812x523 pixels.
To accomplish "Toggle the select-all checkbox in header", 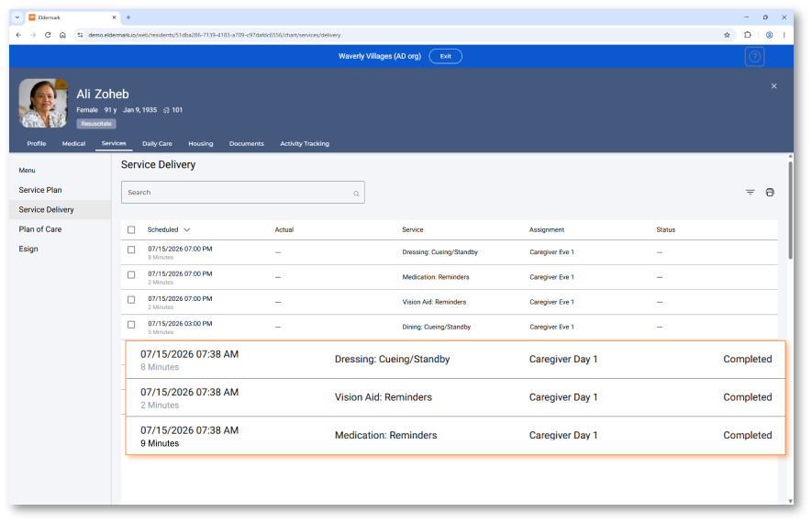I will click(x=131, y=229).
